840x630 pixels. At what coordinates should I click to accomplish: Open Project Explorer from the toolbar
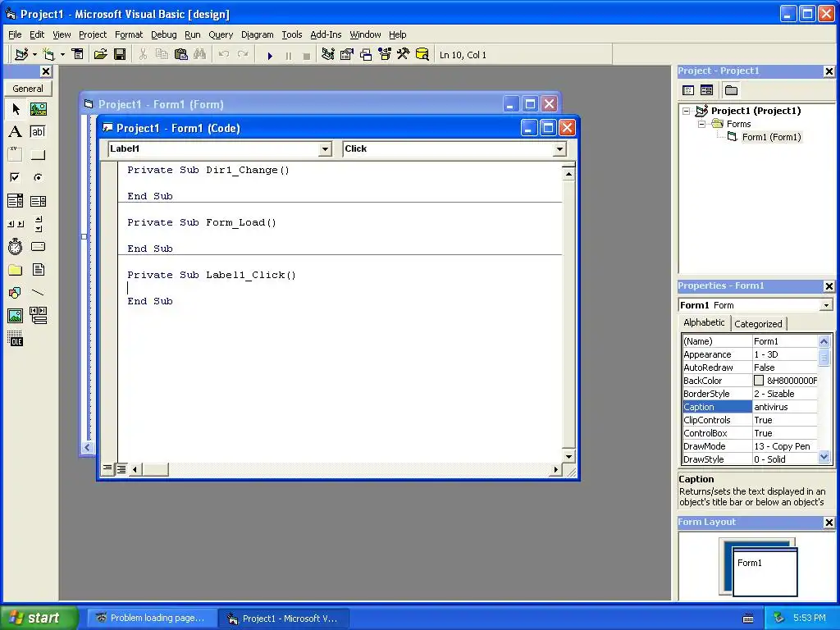[x=328, y=55]
